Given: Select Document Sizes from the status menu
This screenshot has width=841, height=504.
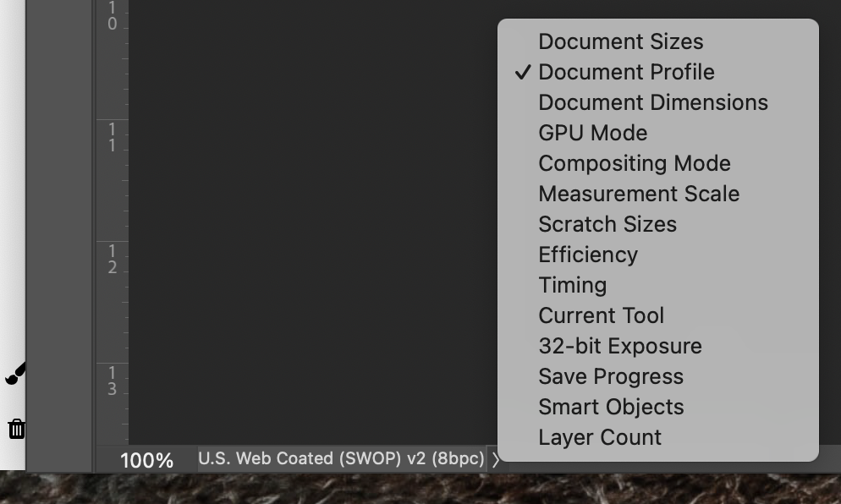Looking at the screenshot, I should [x=621, y=41].
